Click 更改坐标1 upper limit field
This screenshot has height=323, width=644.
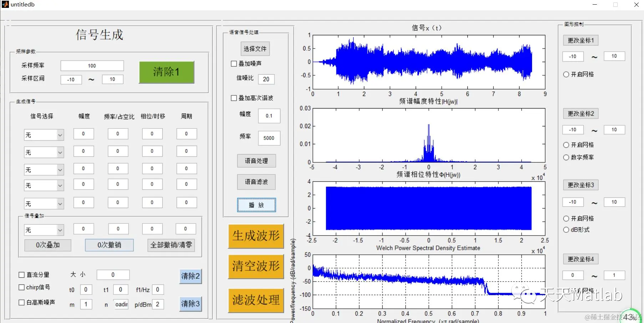pyautogui.click(x=614, y=56)
